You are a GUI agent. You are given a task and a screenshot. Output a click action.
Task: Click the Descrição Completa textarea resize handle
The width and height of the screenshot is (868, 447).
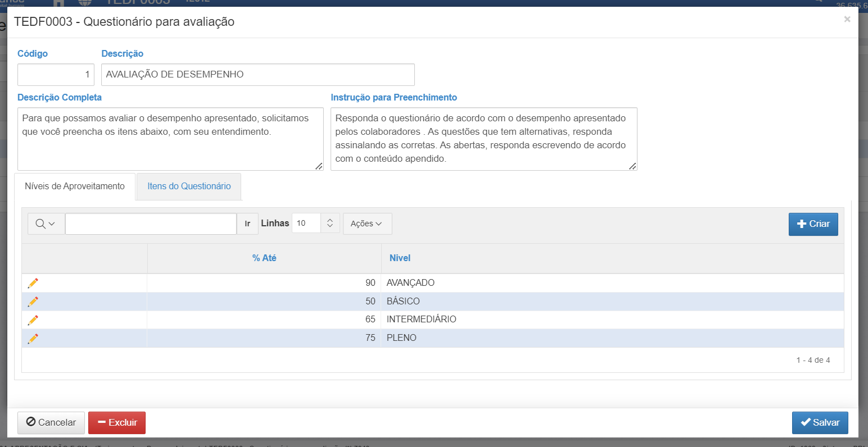coord(319,166)
